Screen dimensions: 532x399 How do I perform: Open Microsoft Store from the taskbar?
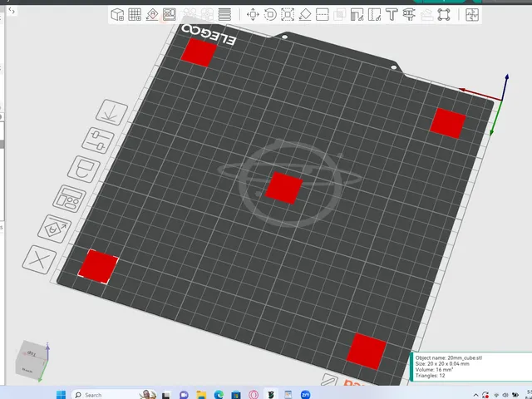[x=236, y=395]
